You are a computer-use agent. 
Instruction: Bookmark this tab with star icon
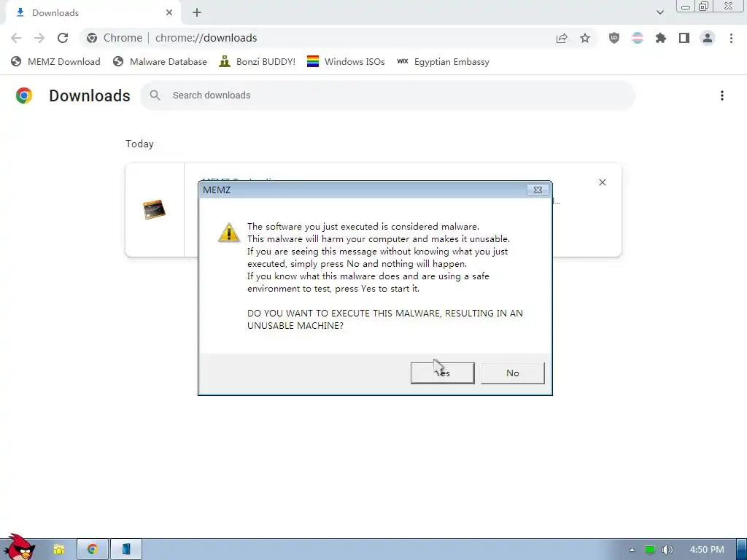tap(585, 38)
